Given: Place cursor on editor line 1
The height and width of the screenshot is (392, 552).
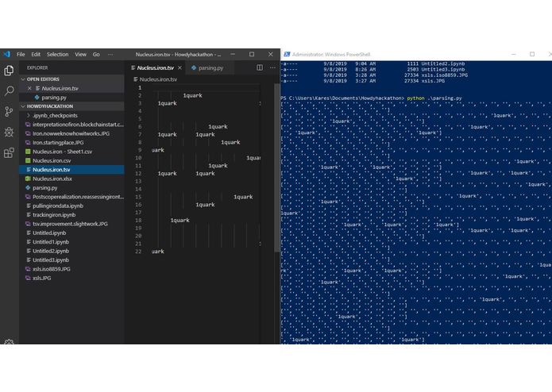Looking at the screenshot, I should point(204,87).
